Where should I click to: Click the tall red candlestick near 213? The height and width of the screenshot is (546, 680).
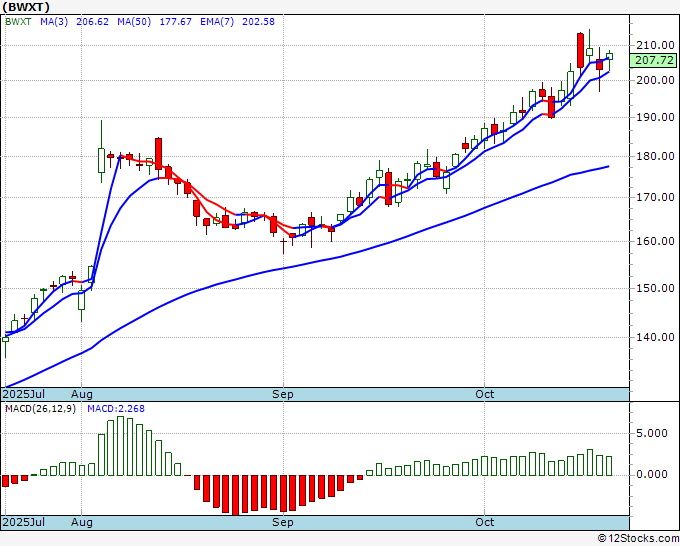pos(580,50)
